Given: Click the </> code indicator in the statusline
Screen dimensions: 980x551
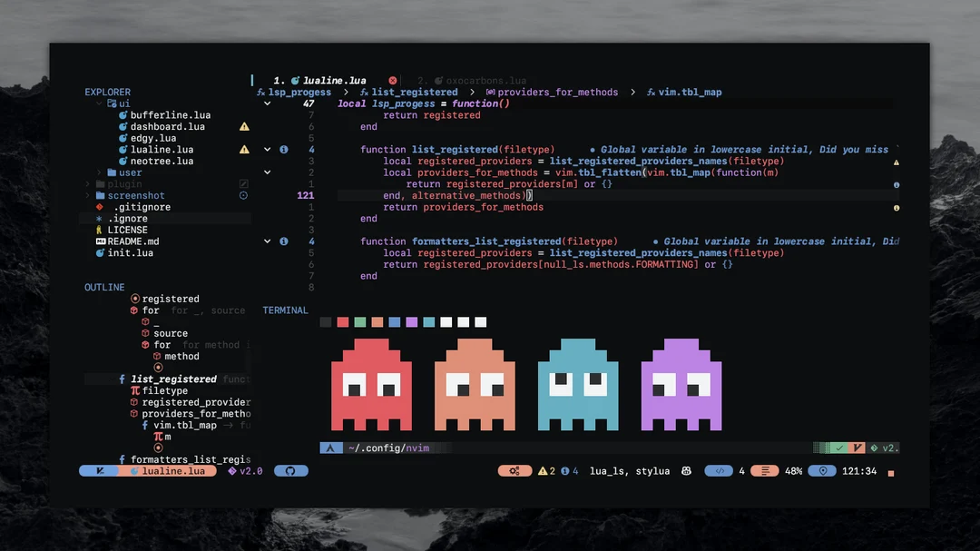Looking at the screenshot, I should (x=719, y=470).
